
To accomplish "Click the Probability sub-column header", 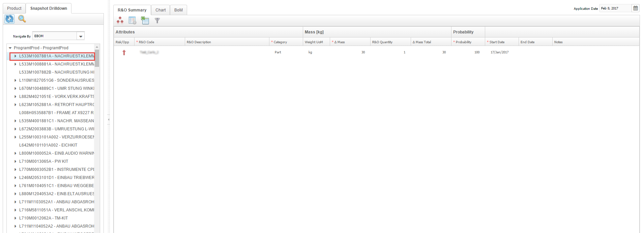I will click(468, 42).
